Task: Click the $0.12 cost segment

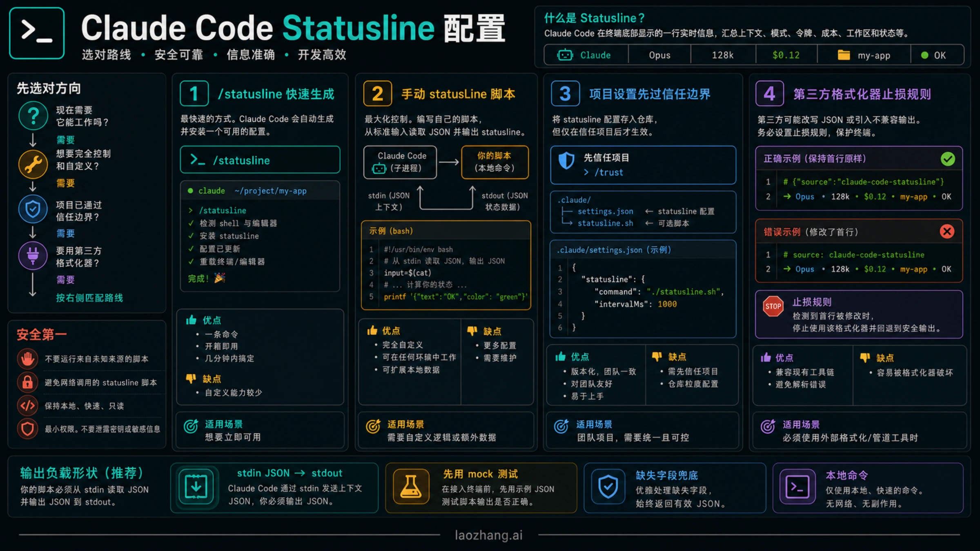Action: tap(786, 55)
